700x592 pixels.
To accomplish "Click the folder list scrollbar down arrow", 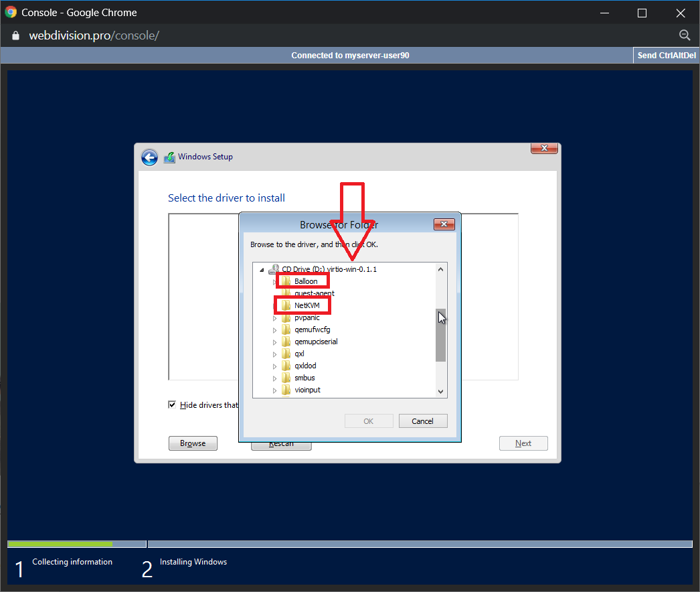I will pyautogui.click(x=440, y=391).
